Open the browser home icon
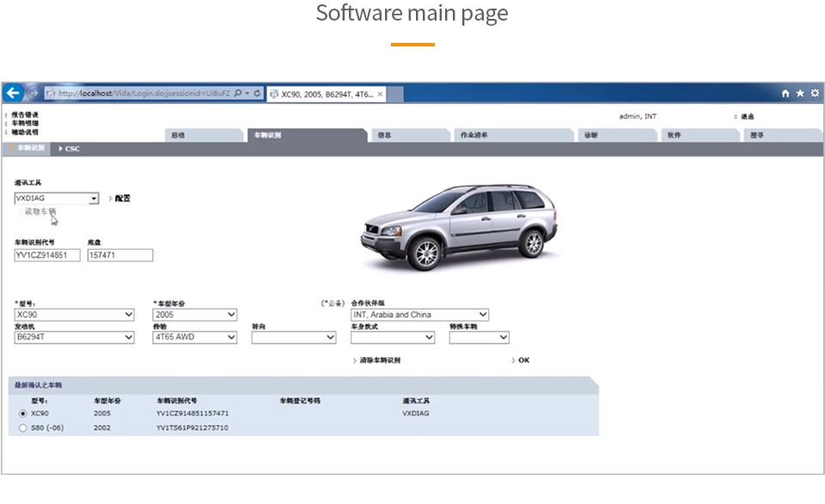 [785, 93]
